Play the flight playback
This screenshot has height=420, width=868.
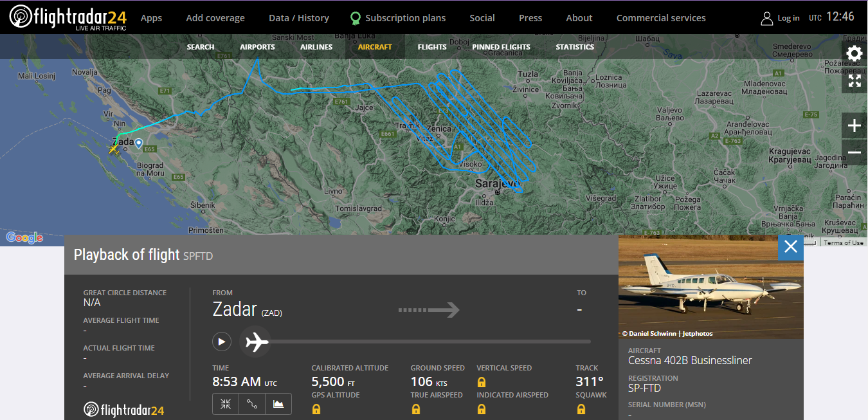click(222, 342)
